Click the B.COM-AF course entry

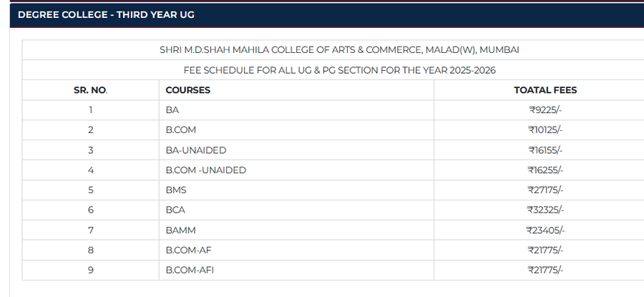point(188,250)
